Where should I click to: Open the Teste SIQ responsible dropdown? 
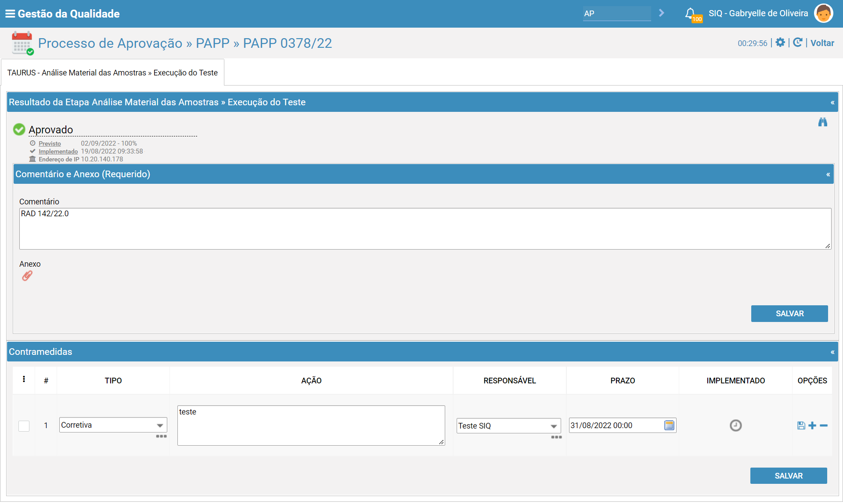508,425
